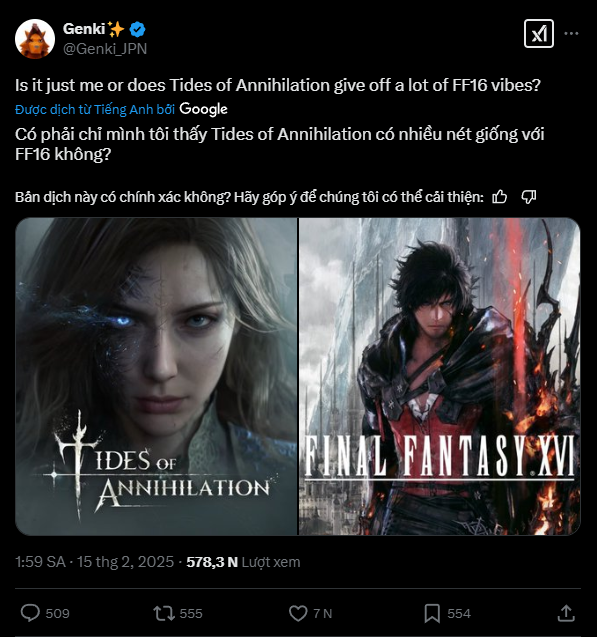The height and width of the screenshot is (637, 597).
Task: Toggle the heart like icon
Action: [298, 613]
